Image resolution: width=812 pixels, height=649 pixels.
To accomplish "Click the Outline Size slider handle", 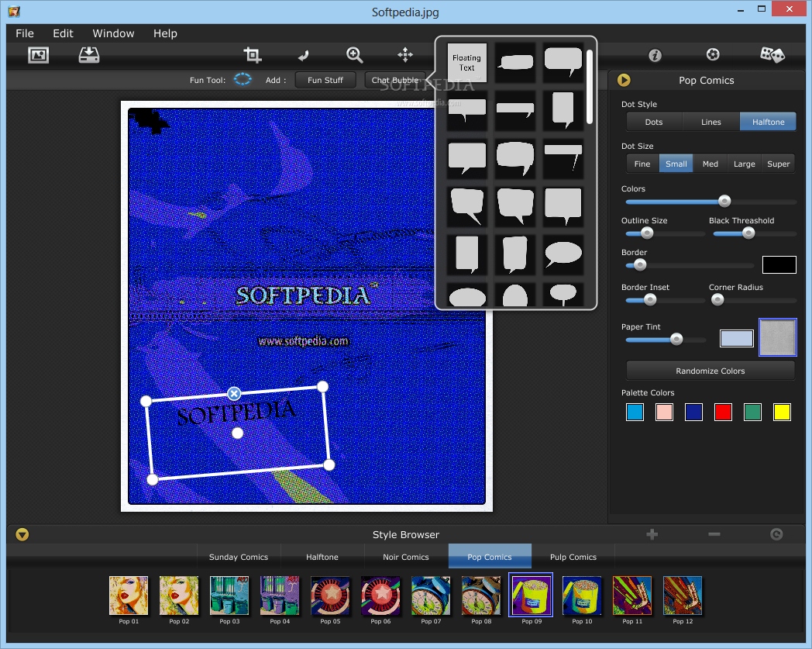I will point(647,233).
